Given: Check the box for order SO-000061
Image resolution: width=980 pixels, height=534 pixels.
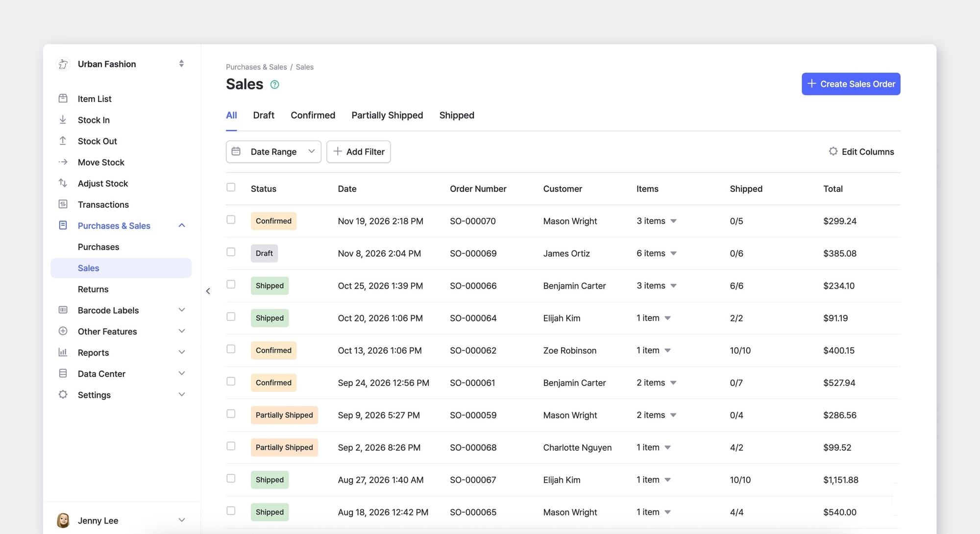Looking at the screenshot, I should [x=231, y=381].
